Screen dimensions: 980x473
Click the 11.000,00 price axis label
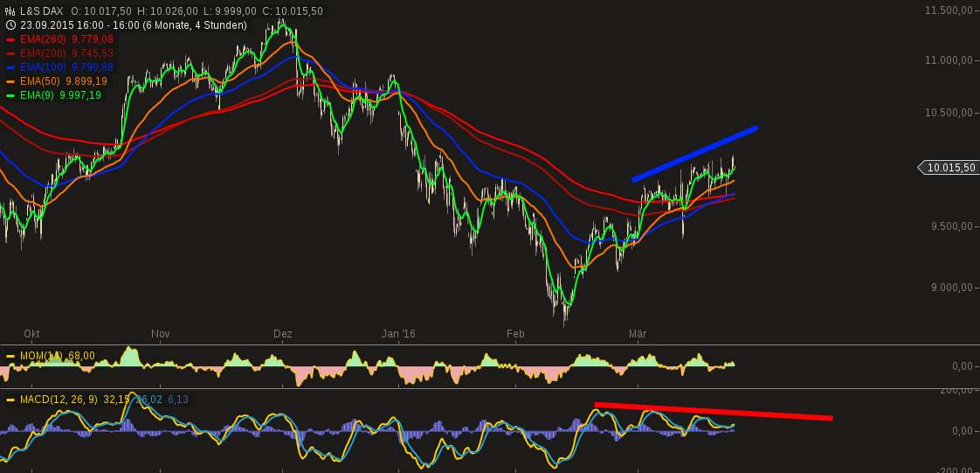point(950,60)
